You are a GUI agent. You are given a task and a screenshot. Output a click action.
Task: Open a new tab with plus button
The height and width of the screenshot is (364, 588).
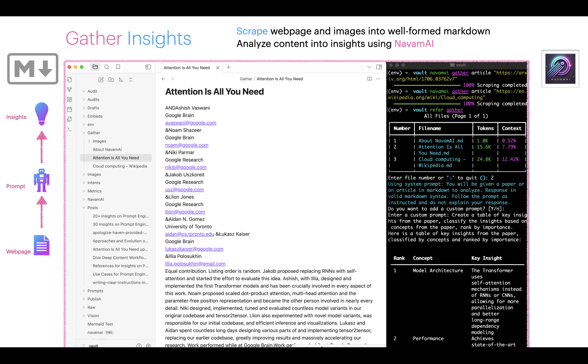228,67
